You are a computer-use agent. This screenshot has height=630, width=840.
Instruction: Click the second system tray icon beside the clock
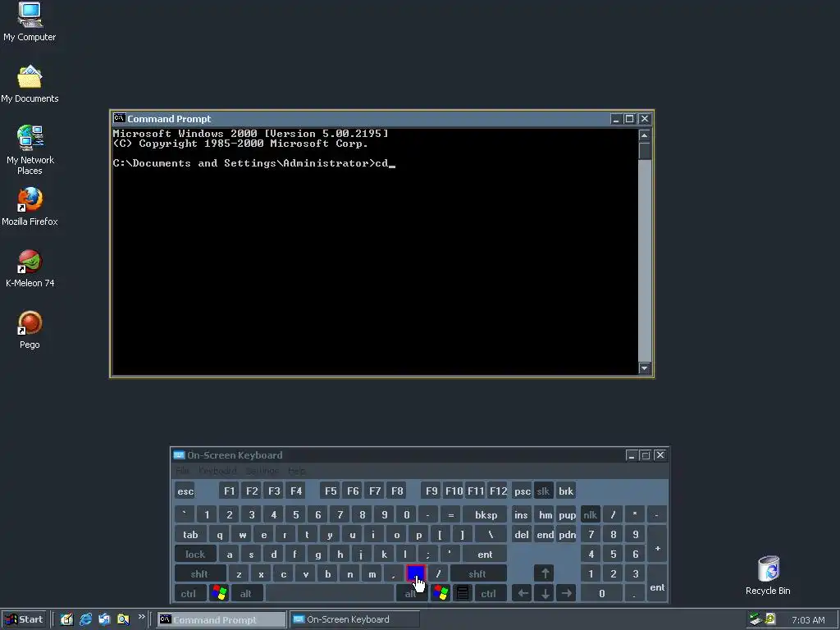coord(770,619)
